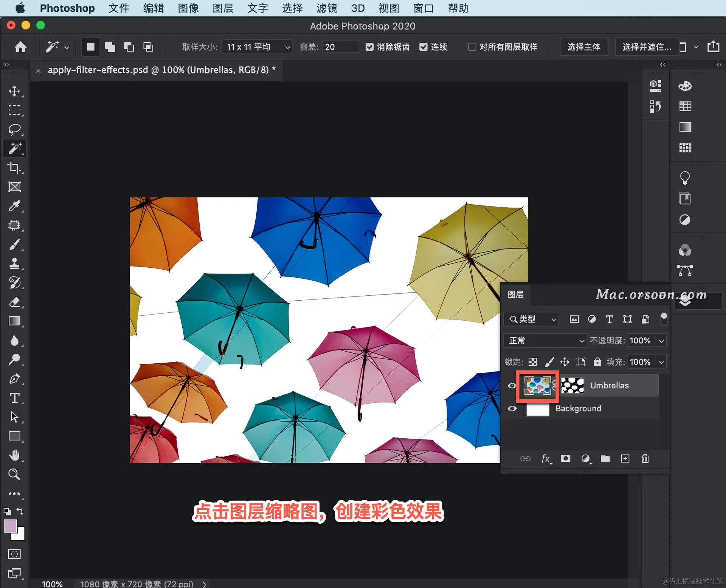Select the Move tool
Screen dimensions: 726x588
14,91
